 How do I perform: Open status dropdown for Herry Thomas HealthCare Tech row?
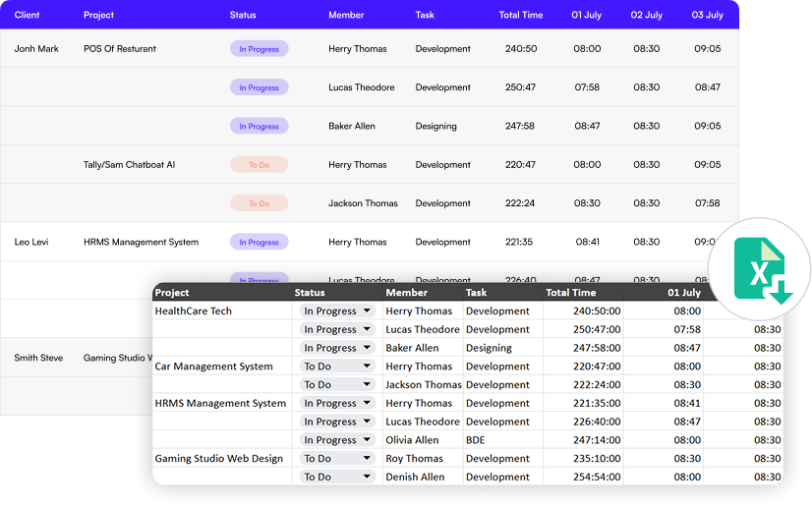pyautogui.click(x=337, y=311)
